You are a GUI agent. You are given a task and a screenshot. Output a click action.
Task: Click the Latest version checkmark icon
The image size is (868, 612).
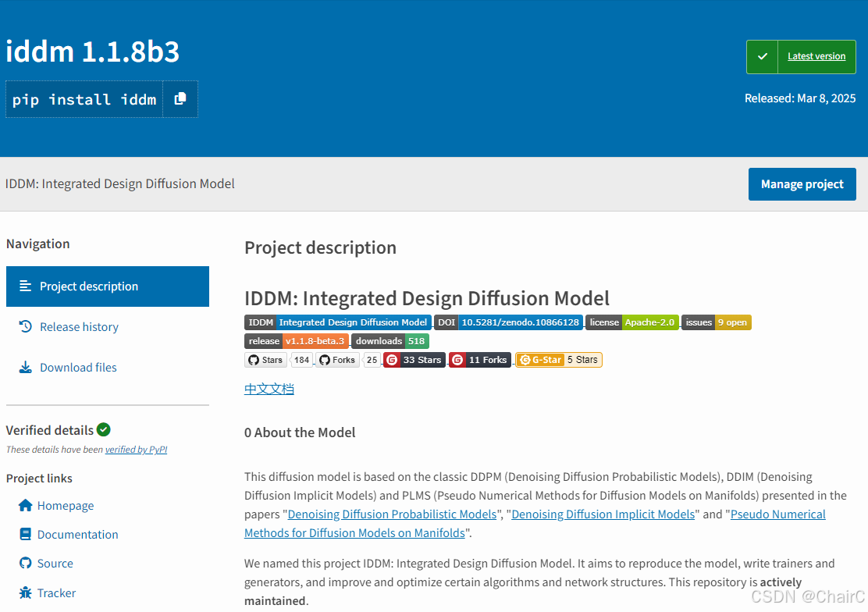pos(763,56)
